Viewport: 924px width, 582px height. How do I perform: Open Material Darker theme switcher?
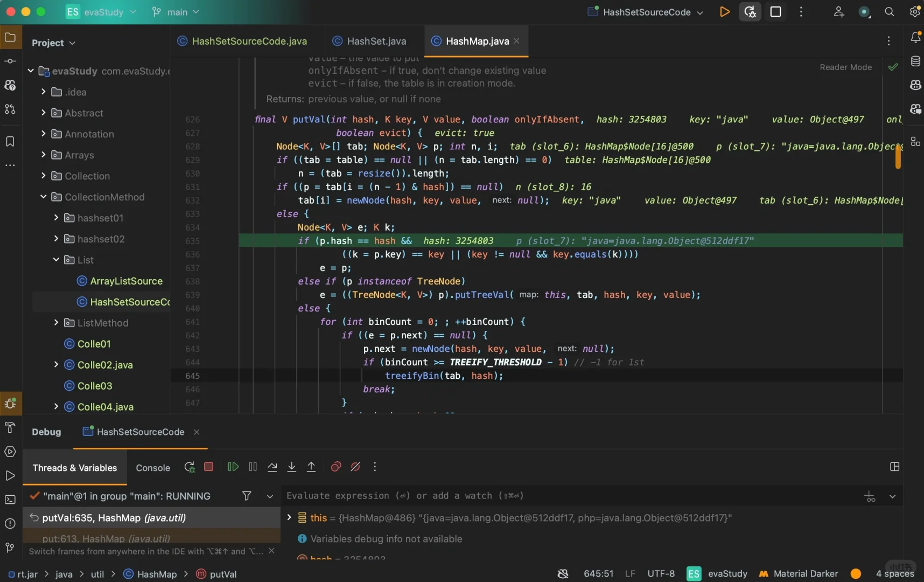(799, 574)
